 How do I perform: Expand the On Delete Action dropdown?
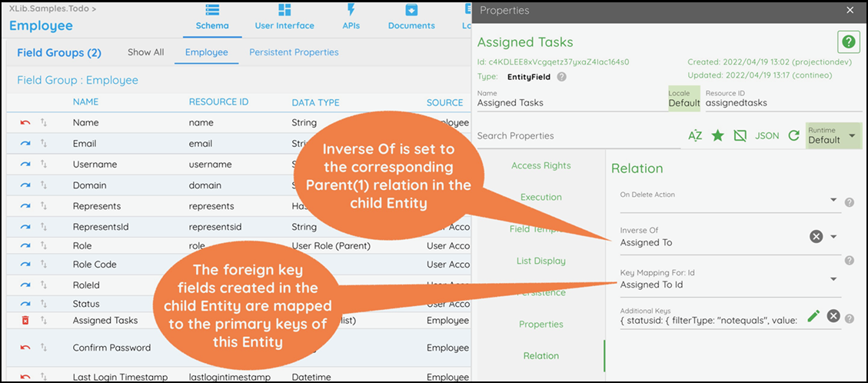834,201
